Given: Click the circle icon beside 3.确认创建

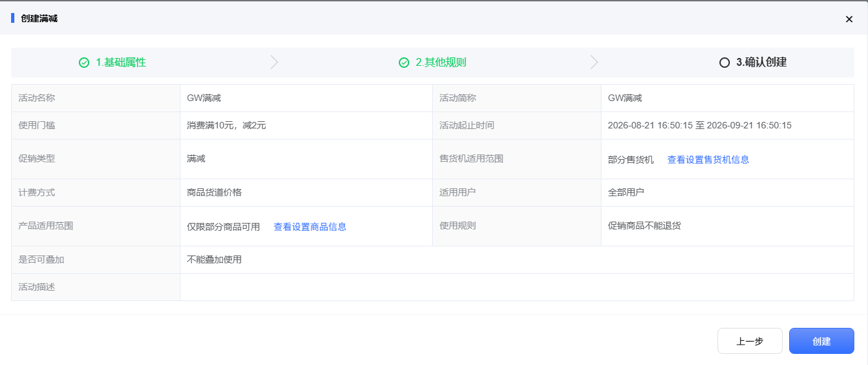Looking at the screenshot, I should (725, 63).
